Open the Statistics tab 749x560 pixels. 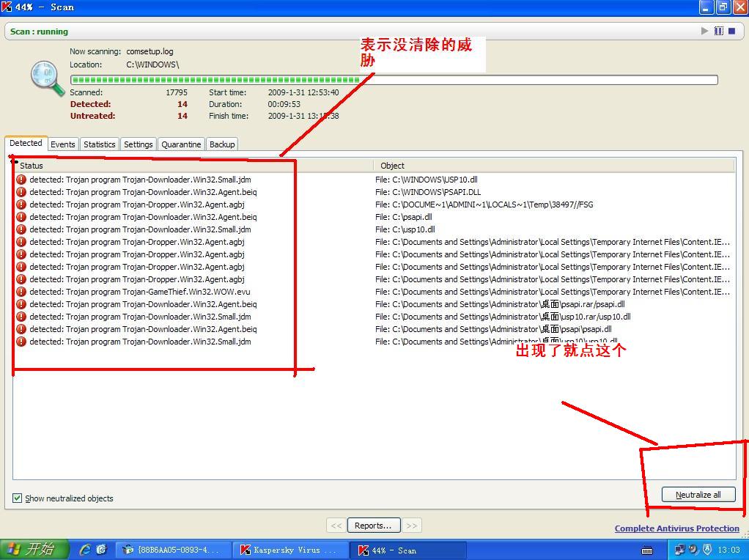100,144
